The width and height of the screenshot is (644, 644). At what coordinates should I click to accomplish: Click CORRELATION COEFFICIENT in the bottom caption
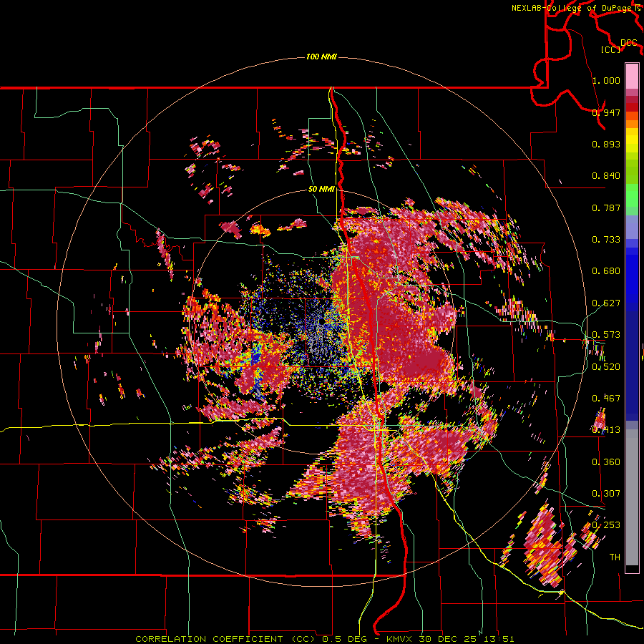click(x=209, y=639)
